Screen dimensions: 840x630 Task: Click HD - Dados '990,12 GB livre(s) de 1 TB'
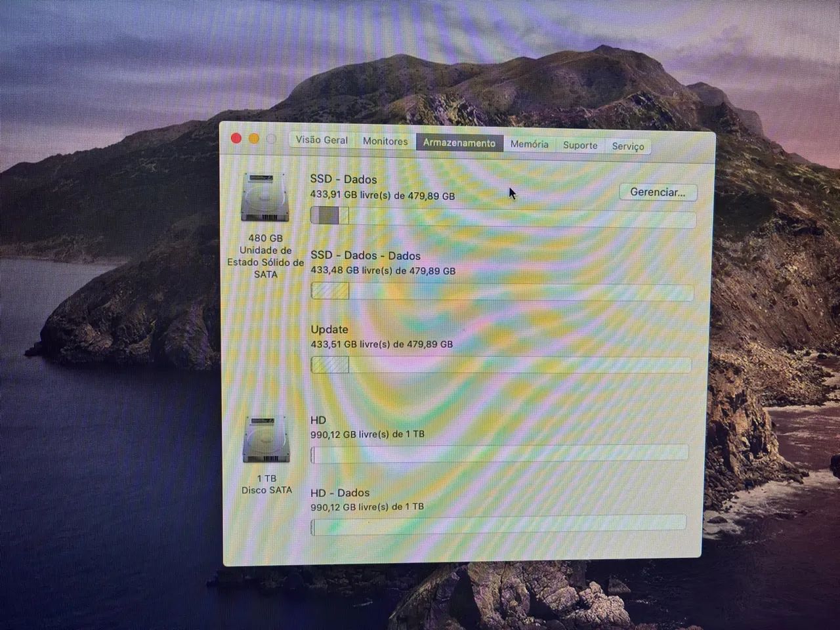pyautogui.click(x=367, y=507)
